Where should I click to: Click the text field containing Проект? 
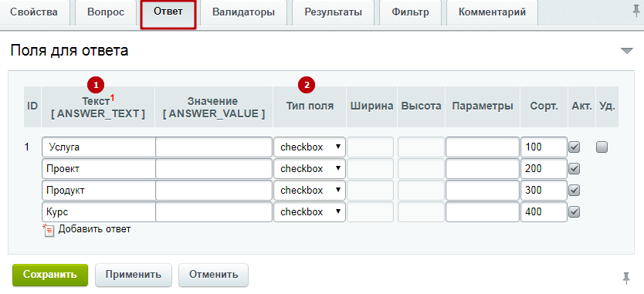[x=99, y=169]
